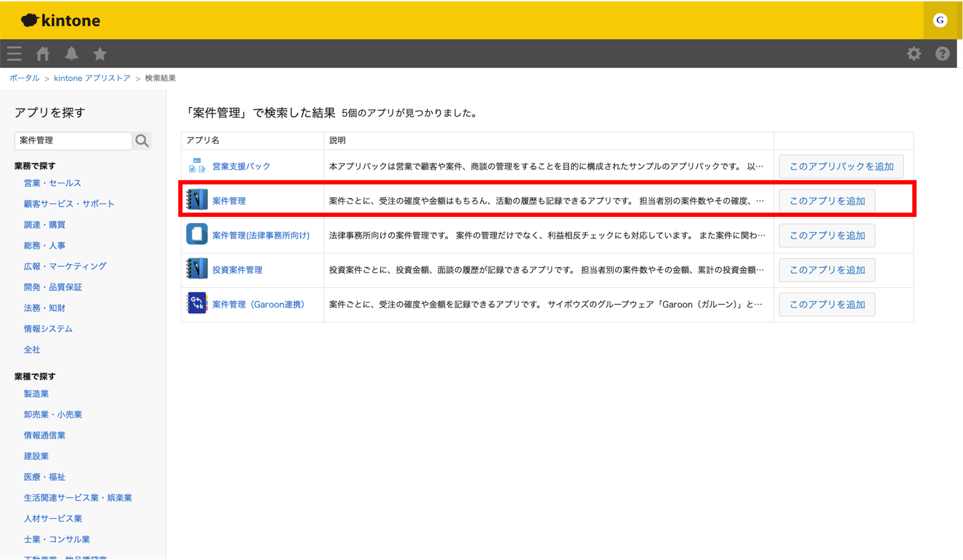Click the 営業支援パック description text
Viewport: 963px width, 560px height.
point(546,166)
